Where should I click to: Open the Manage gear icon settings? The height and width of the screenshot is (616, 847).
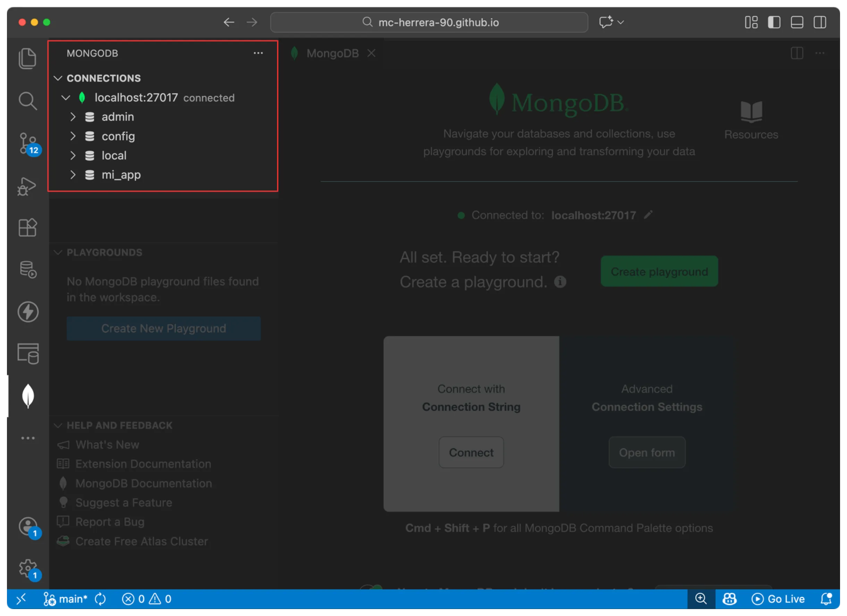28,568
